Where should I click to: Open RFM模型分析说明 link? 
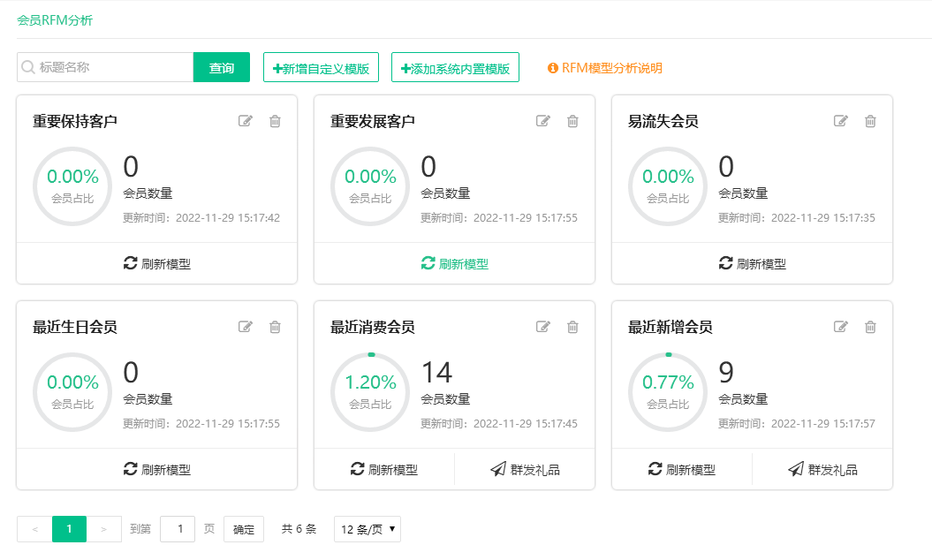tap(605, 68)
